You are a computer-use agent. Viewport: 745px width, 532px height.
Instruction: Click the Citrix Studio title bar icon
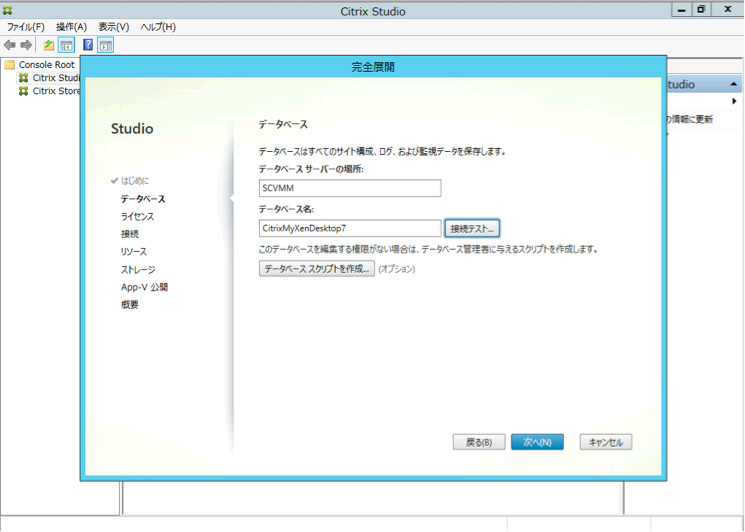click(8, 10)
